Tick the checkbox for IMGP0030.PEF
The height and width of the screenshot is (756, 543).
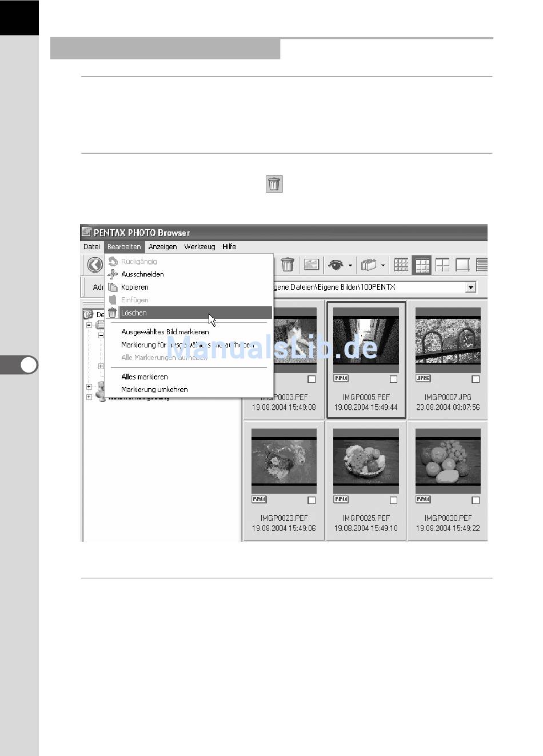(x=476, y=501)
